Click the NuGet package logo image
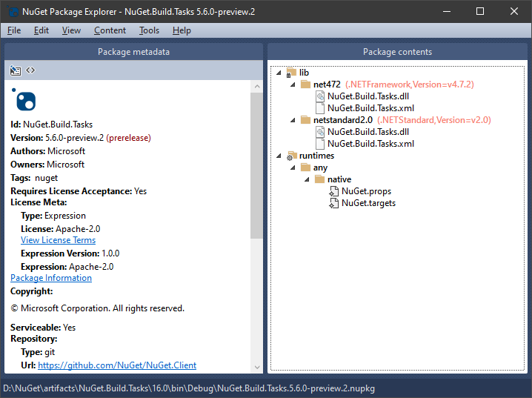Image resolution: width=532 pixels, height=398 pixels. point(24,100)
